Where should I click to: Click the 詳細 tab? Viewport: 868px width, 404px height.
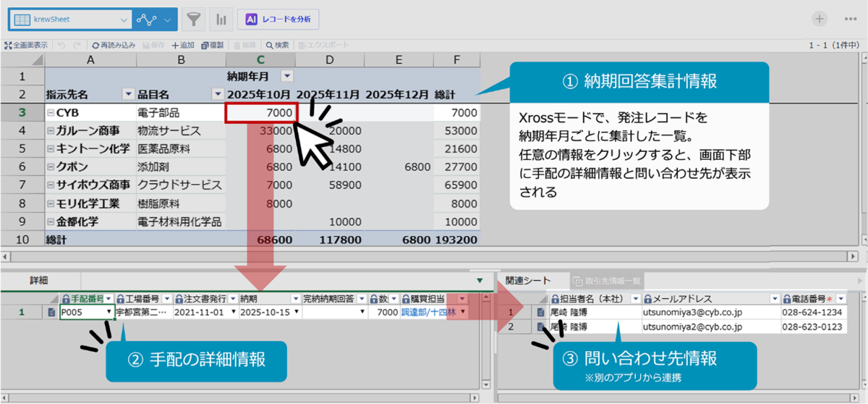click(x=39, y=279)
